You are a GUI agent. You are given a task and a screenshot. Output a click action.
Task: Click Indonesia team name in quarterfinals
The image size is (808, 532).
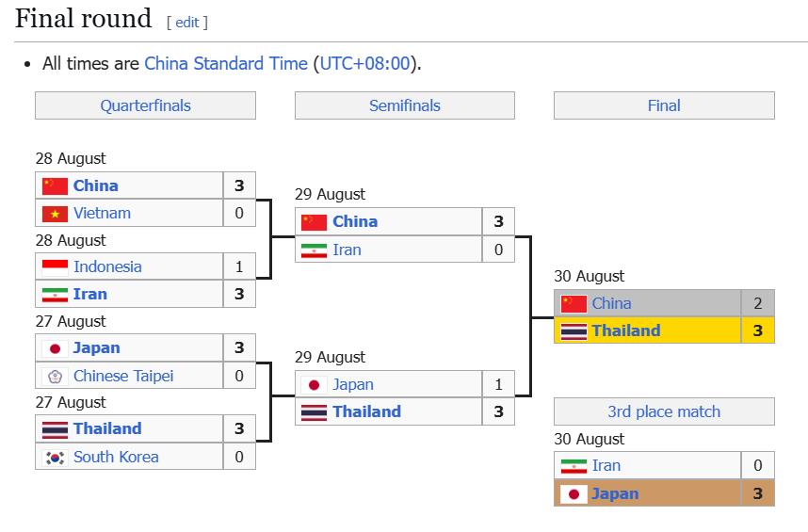(107, 266)
